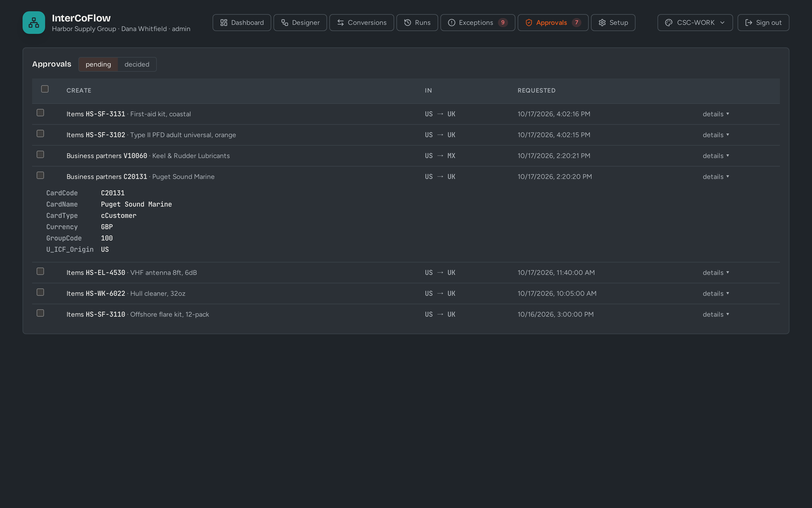Toggle the select-all checkbox in header

click(x=45, y=89)
